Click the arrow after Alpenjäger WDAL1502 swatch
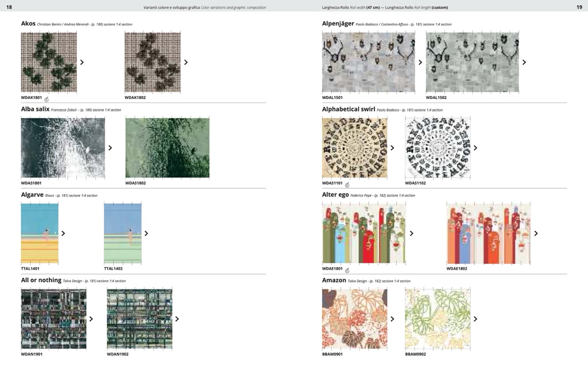 point(524,62)
